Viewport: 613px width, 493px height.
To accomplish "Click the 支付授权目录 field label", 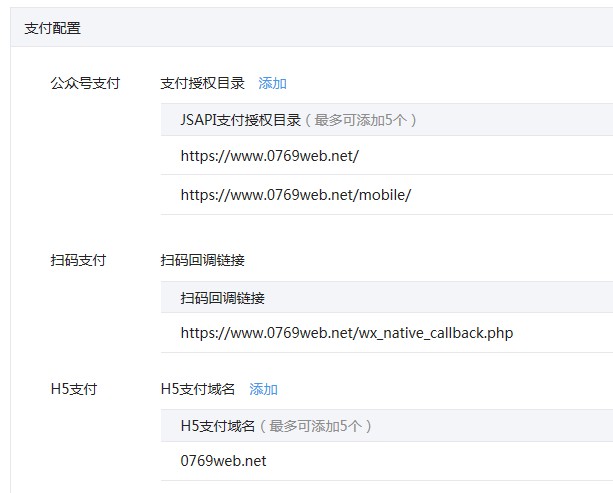I will point(203,83).
